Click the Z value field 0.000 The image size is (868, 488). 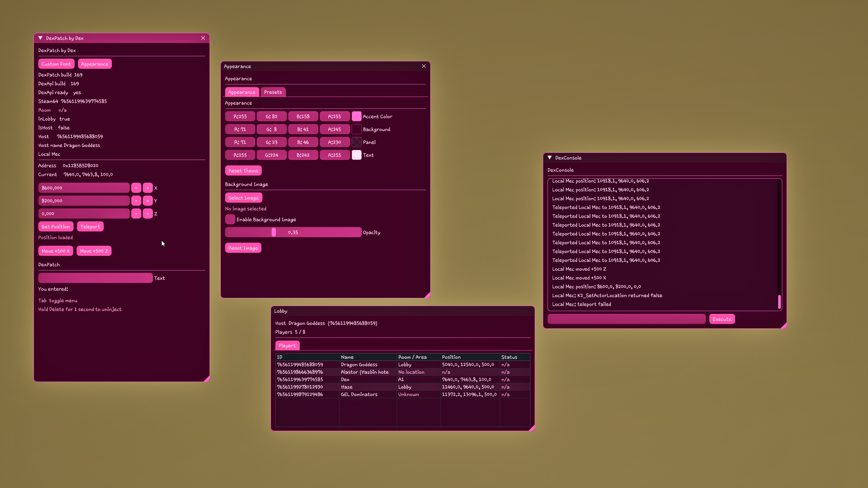[x=84, y=214]
